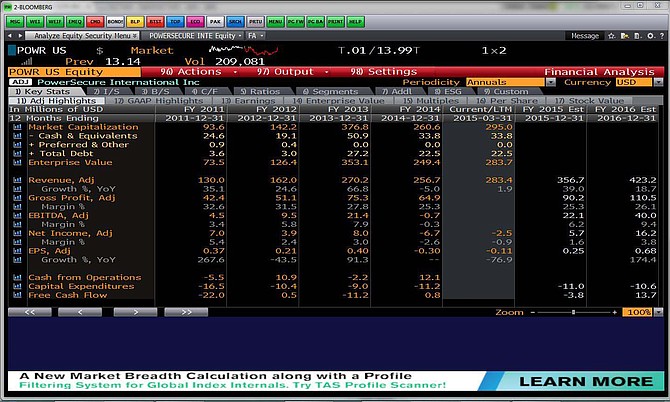Open chart icon for Free Cash Flow
Screen dimensions: 670x402
click(x=17, y=294)
